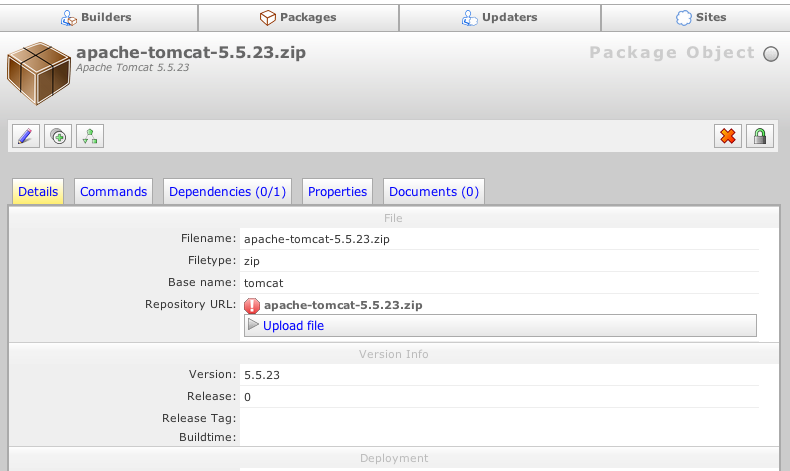Click the File section header
The image size is (790, 471).
point(393,218)
